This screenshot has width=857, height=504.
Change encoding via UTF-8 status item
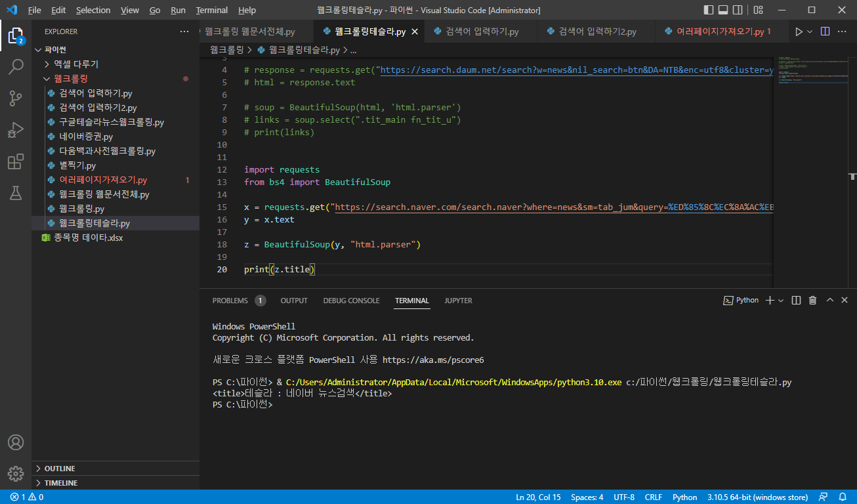(x=624, y=497)
